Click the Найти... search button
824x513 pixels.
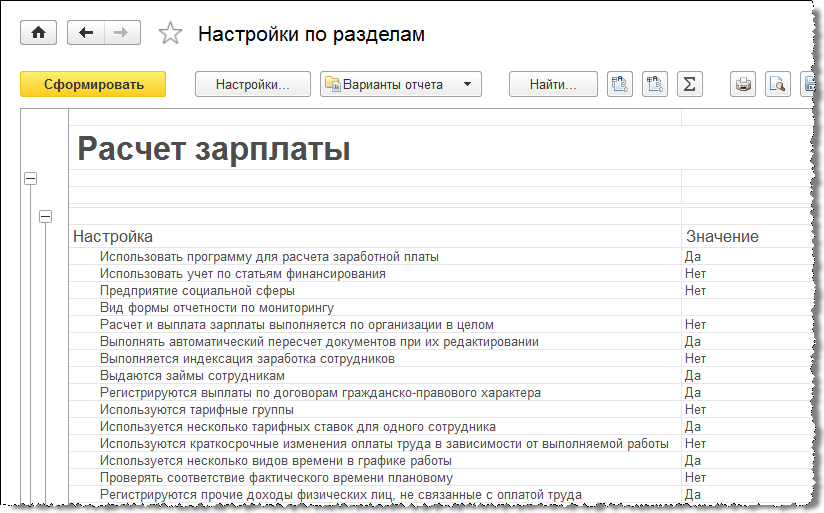coord(553,84)
